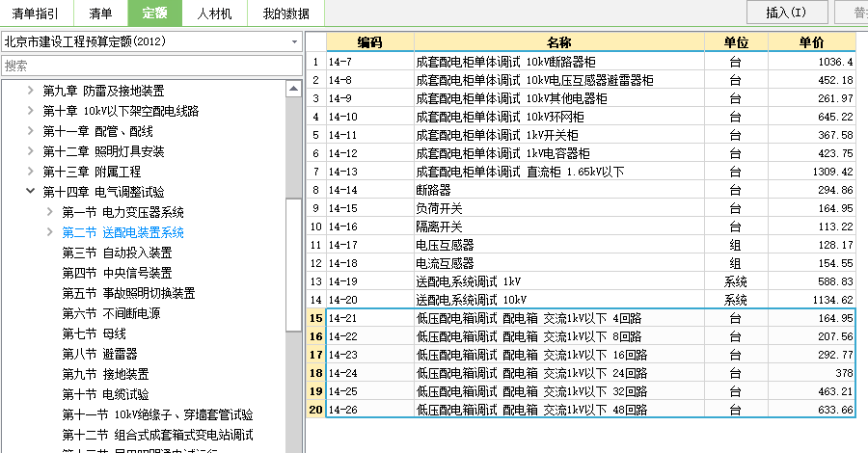The width and height of the screenshot is (868, 453).
Task: Expand 第十二章 照明灯具安装 node
Action: (31, 151)
